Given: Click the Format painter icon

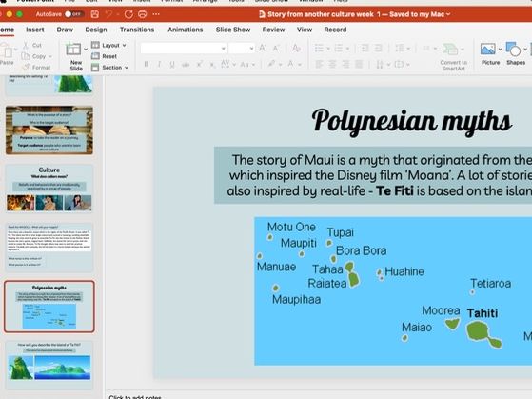Looking at the screenshot, I should click(x=26, y=68).
